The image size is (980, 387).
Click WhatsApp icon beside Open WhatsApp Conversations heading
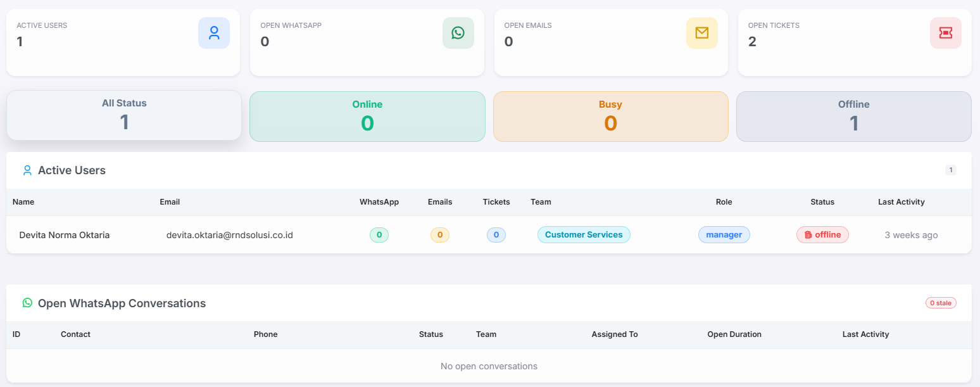[x=27, y=303]
